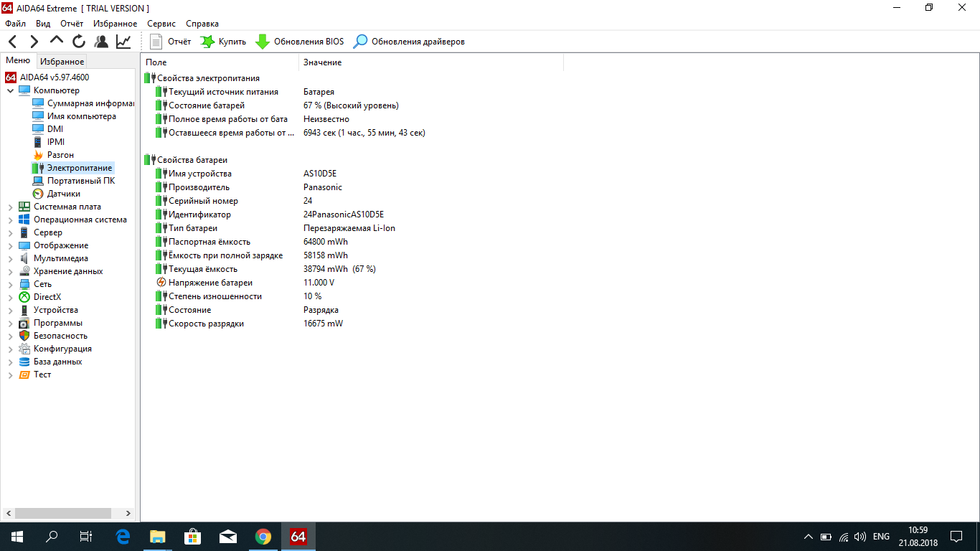Click the Значение column header

[x=323, y=62]
